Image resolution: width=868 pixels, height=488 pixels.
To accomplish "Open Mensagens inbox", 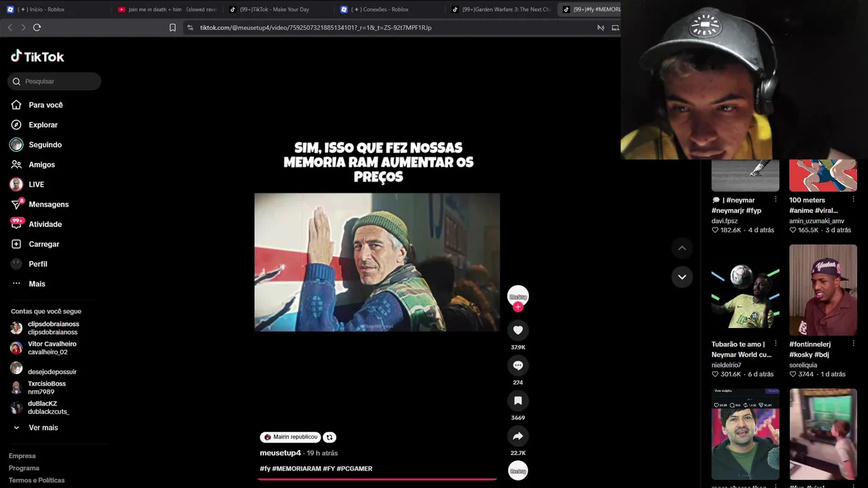I will pyautogui.click(x=48, y=204).
